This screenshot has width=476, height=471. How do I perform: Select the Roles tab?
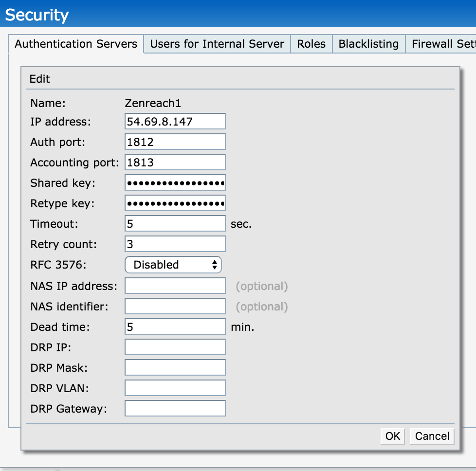tap(311, 44)
